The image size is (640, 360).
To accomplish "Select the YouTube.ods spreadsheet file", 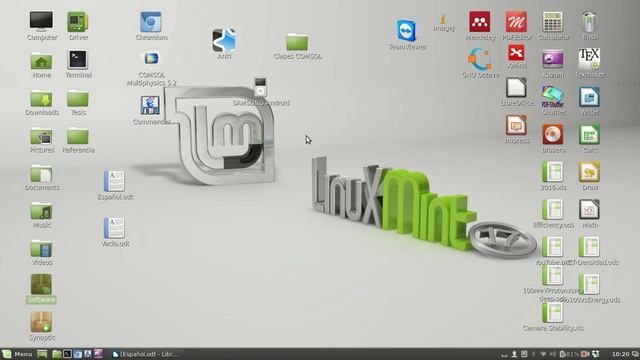I will pos(553,247).
